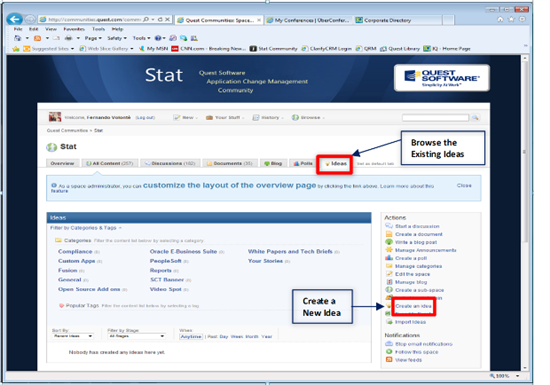This screenshot has height=385, width=550.
Task: Click the globe icon beside Stat heading
Action: [x=52, y=147]
